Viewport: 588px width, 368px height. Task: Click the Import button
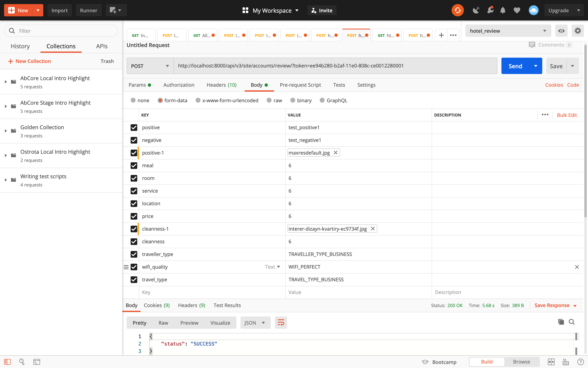[x=60, y=10]
